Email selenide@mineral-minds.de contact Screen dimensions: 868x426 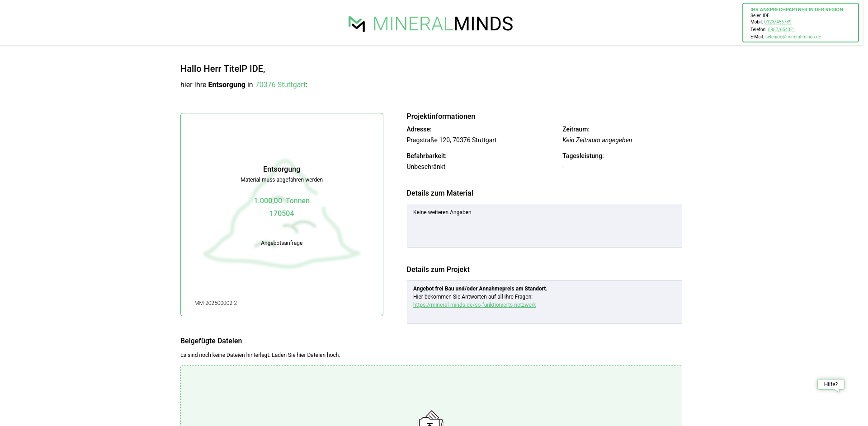click(793, 37)
